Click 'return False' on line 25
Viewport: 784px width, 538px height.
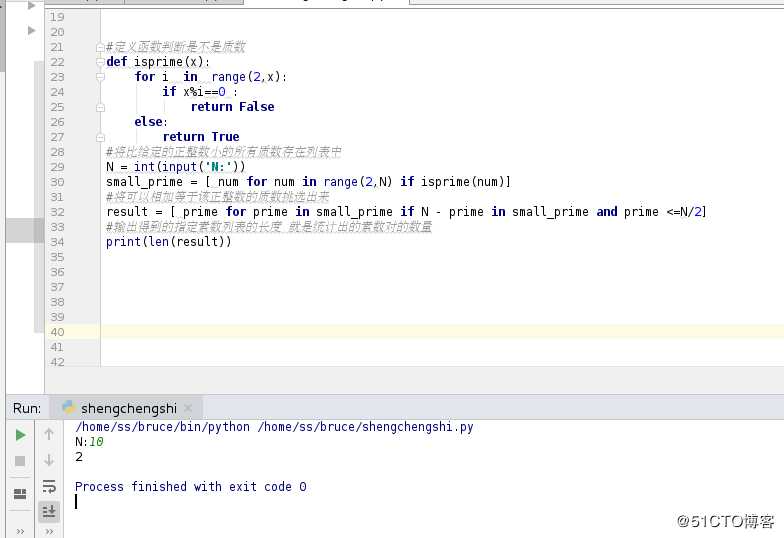coord(232,106)
